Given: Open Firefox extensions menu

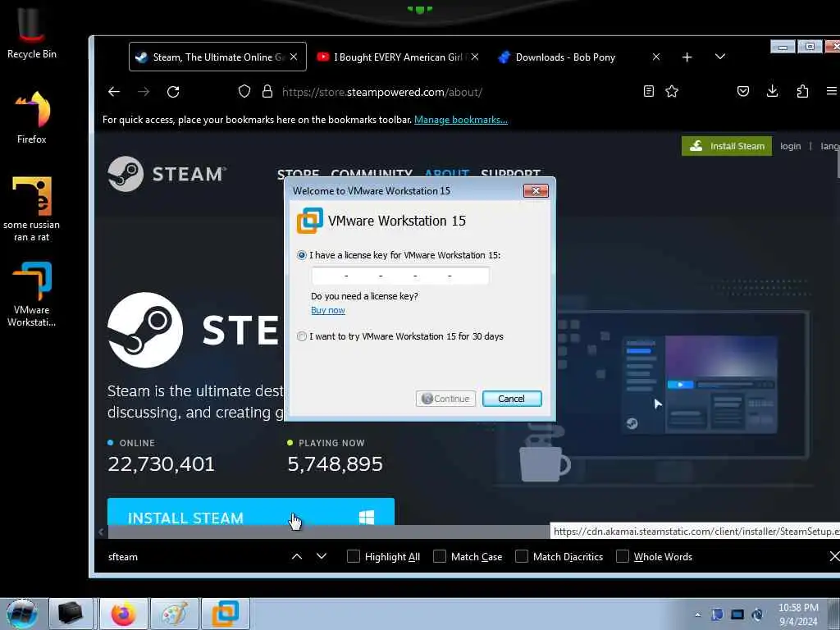Looking at the screenshot, I should click(x=802, y=92).
